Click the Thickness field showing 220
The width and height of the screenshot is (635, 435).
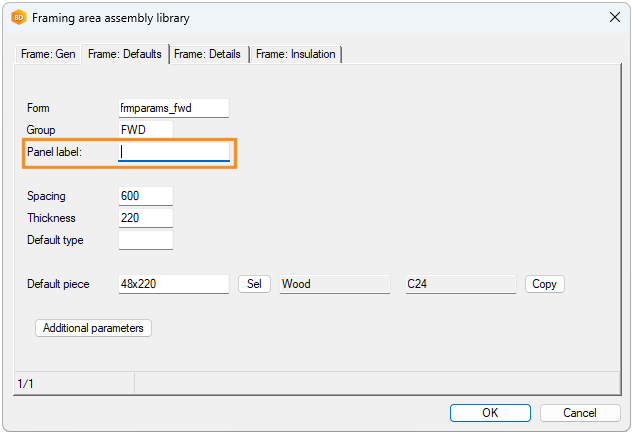click(x=145, y=218)
